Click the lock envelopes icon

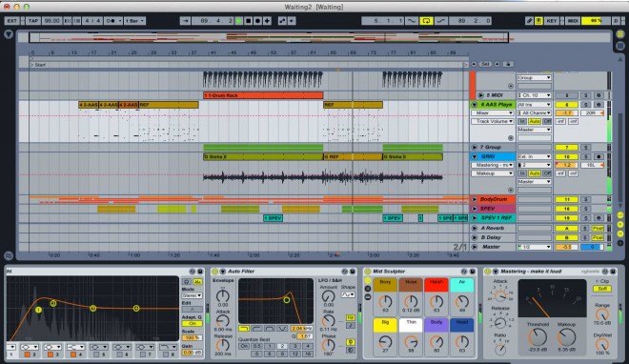pyautogui.click(x=508, y=64)
